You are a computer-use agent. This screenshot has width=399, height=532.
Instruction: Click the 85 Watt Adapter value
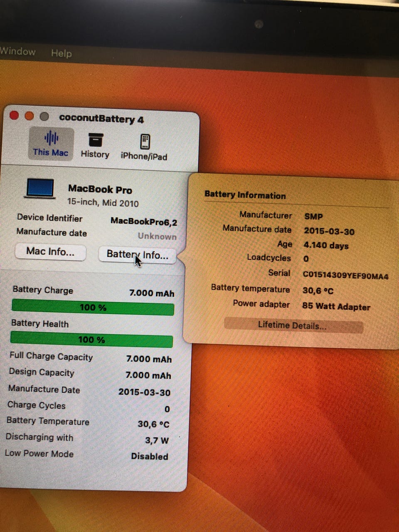click(x=336, y=307)
